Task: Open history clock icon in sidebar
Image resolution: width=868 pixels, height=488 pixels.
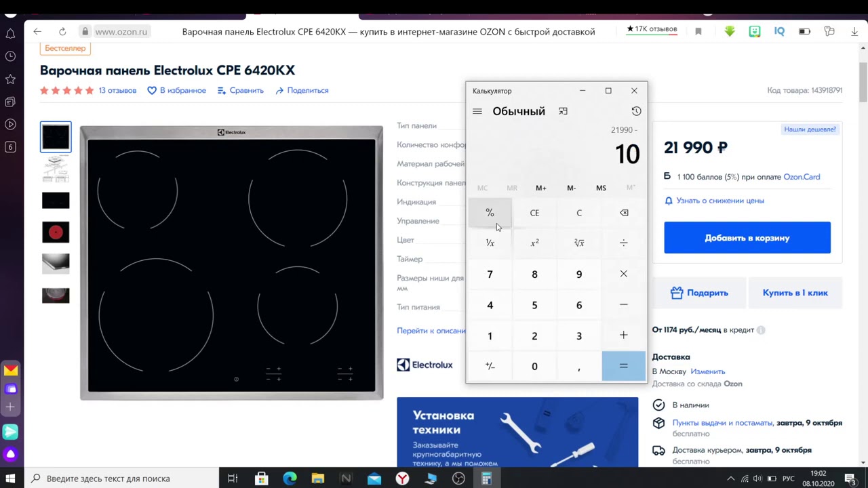Action: pos(10,56)
